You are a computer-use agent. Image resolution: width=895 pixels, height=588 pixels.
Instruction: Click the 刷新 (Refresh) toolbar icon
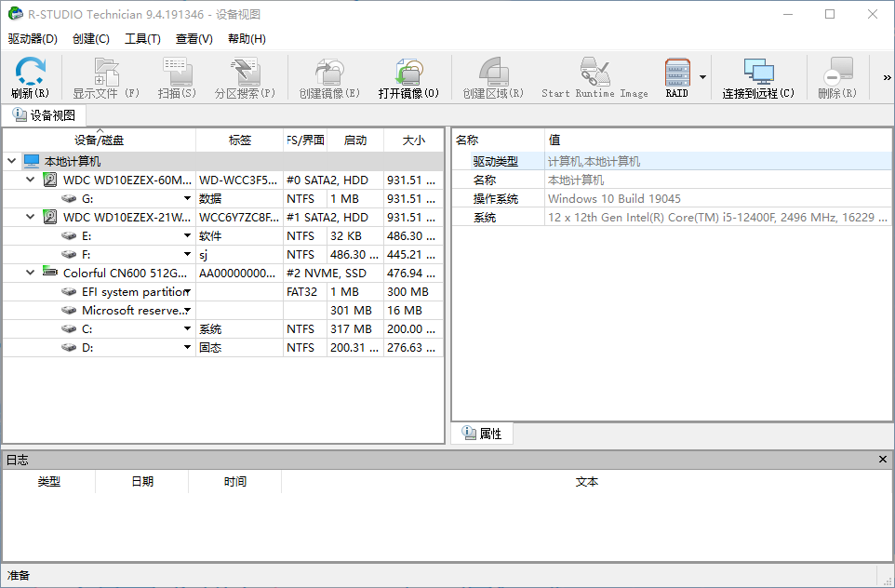click(x=29, y=77)
